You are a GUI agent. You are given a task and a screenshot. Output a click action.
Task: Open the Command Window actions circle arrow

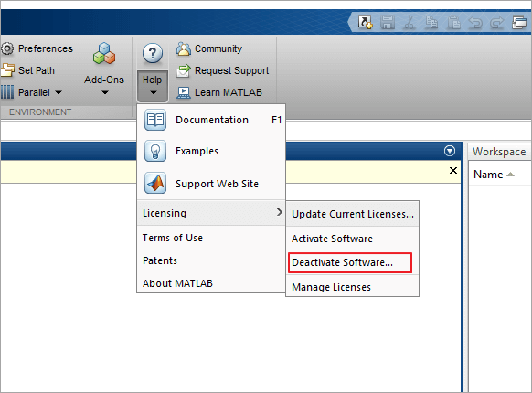click(450, 151)
